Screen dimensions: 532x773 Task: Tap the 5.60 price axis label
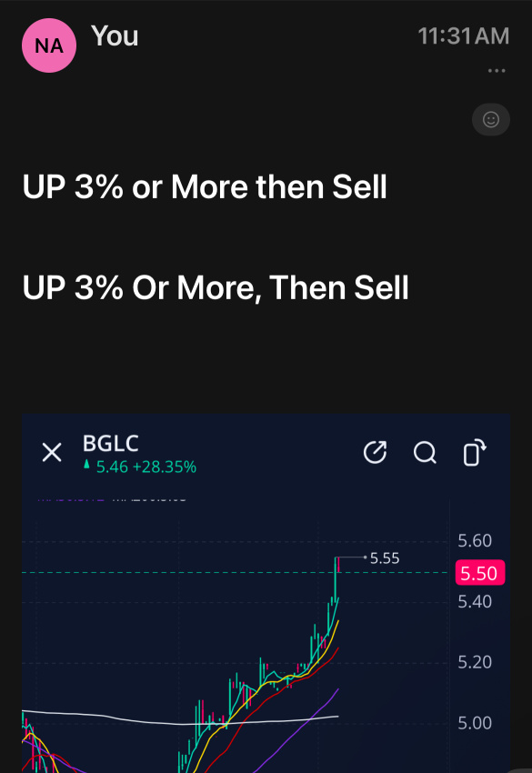[x=475, y=541]
